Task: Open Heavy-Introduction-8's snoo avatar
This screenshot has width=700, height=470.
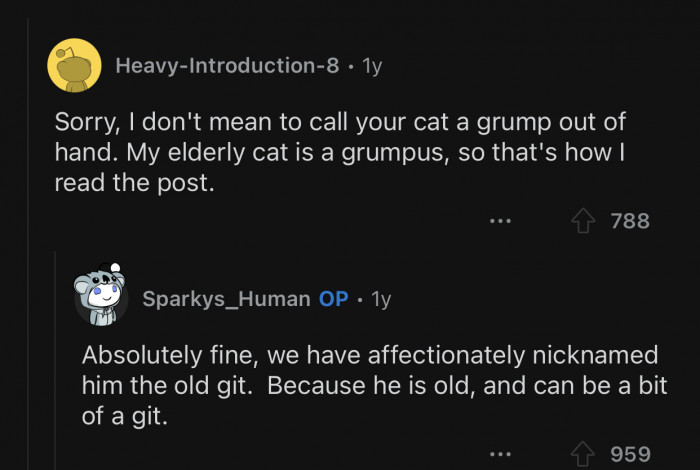Action: (74, 66)
